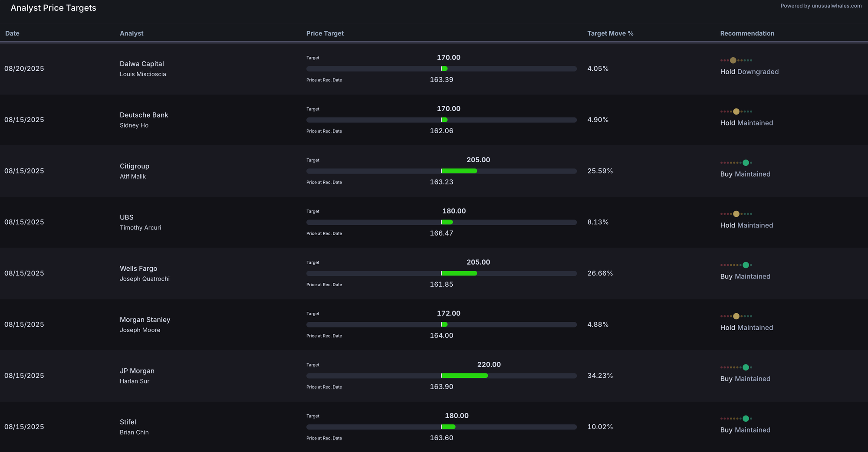Screen dimensions: 868x452
Task: Click Stifel's Buy rating dot indicator
Action: pyautogui.click(x=736, y=419)
